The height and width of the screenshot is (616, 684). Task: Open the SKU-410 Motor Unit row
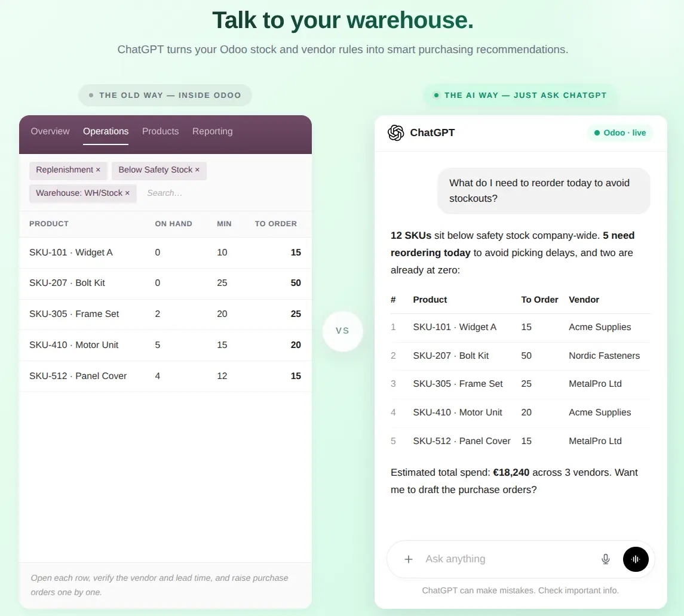coord(165,345)
